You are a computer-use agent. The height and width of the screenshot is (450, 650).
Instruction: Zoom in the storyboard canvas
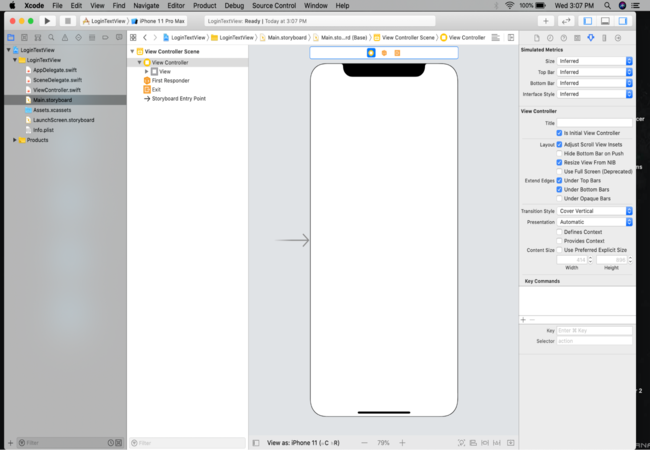pos(402,443)
